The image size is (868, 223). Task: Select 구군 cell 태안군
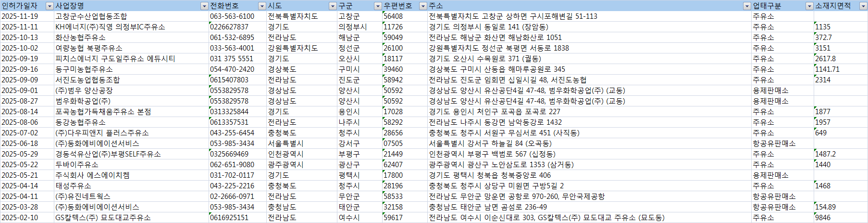click(x=360, y=207)
